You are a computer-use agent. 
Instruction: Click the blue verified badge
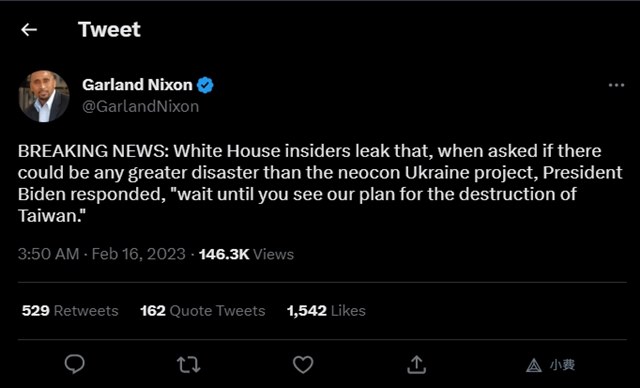tap(205, 85)
